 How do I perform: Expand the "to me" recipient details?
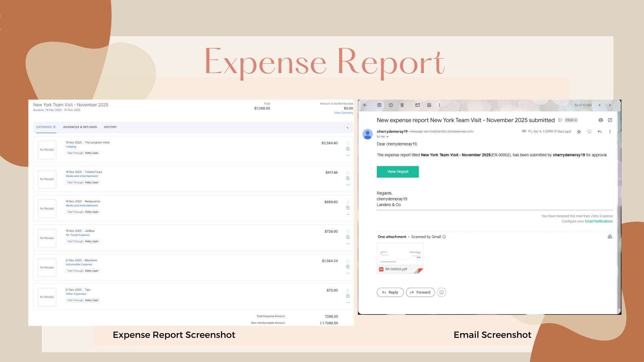point(387,137)
